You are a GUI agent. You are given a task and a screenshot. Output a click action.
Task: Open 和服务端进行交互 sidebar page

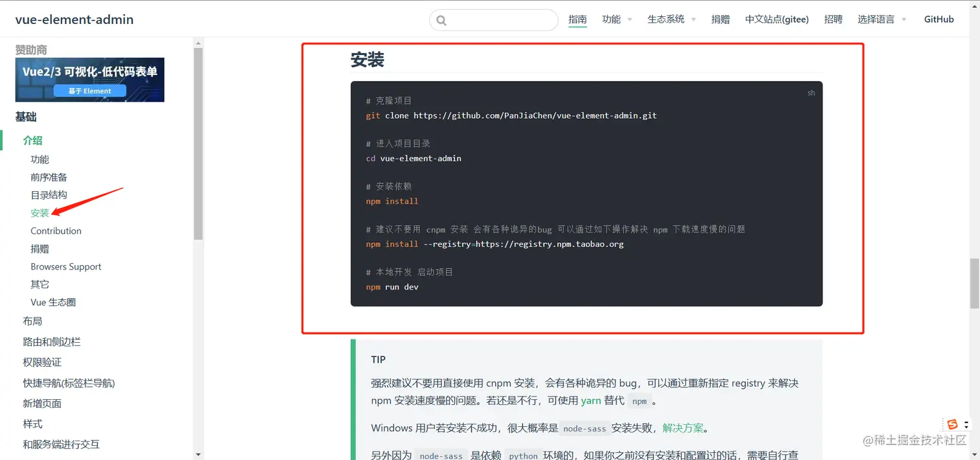point(62,444)
